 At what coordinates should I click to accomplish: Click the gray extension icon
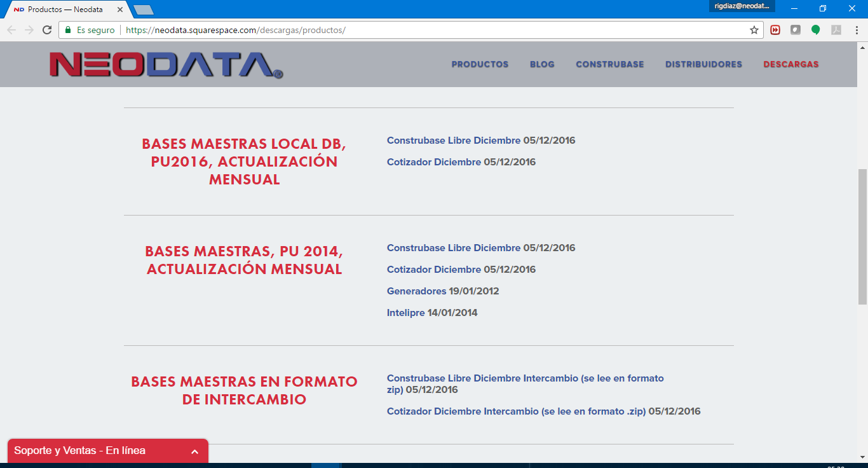(796, 29)
